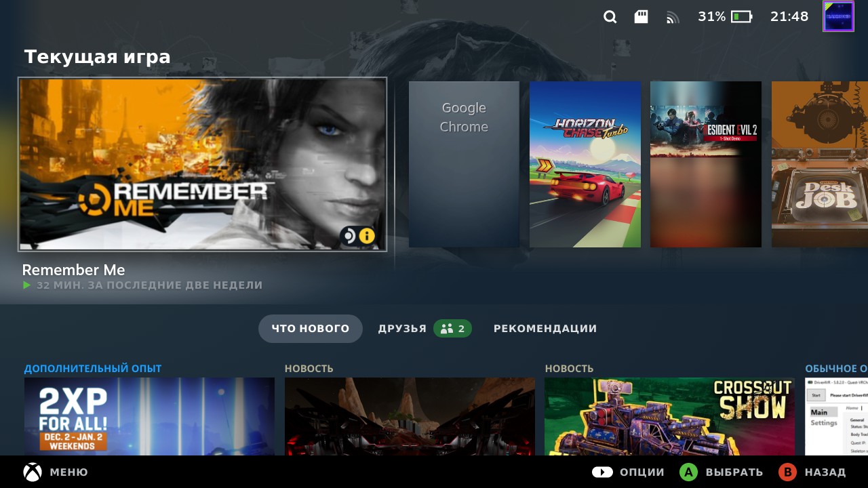Click the 31% battery percentage text
This screenshot has height=488, width=868.
pos(712,17)
